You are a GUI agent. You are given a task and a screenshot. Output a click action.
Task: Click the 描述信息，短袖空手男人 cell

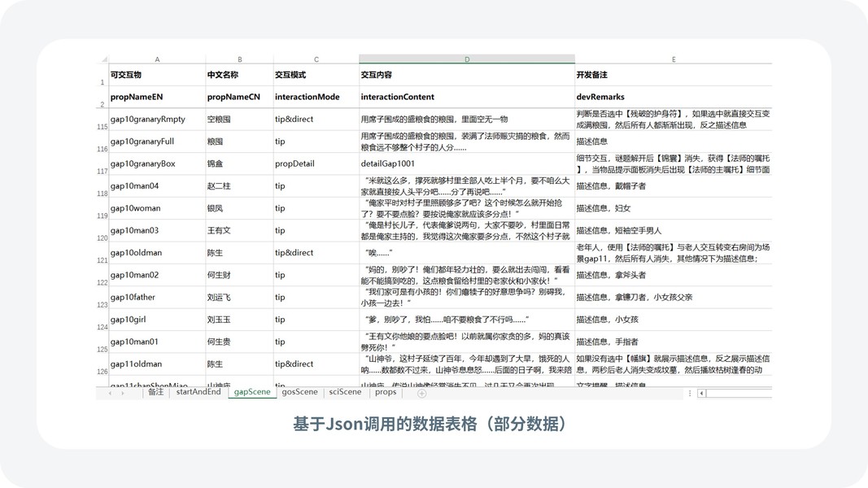[x=673, y=230]
